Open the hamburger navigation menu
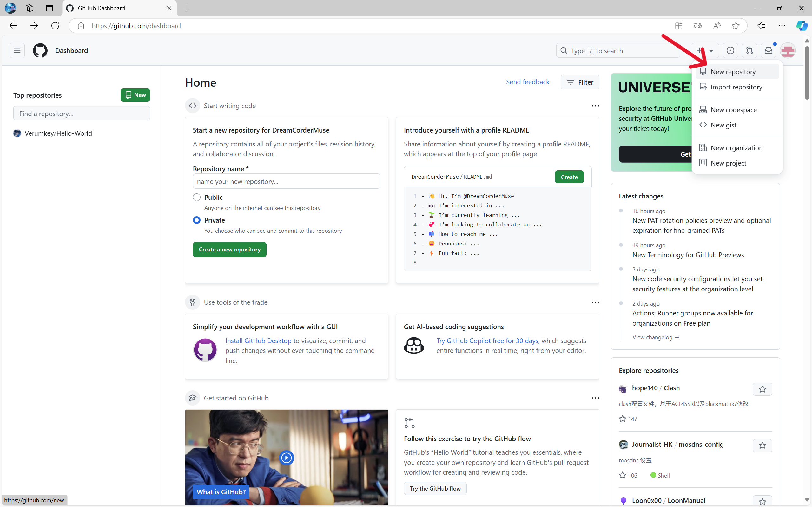Screen dimensions: 812x507 pos(17,51)
